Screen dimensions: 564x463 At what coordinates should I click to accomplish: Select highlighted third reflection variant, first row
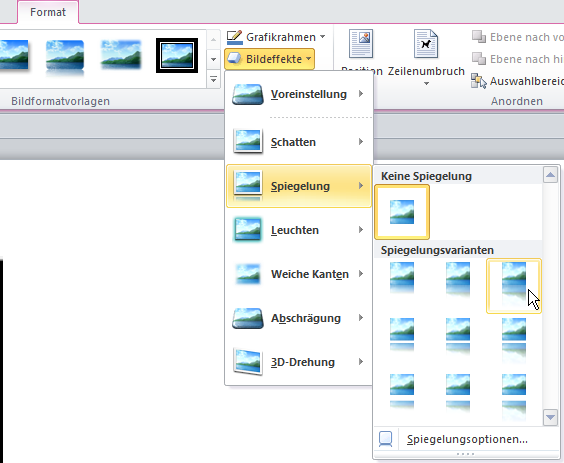click(x=514, y=286)
